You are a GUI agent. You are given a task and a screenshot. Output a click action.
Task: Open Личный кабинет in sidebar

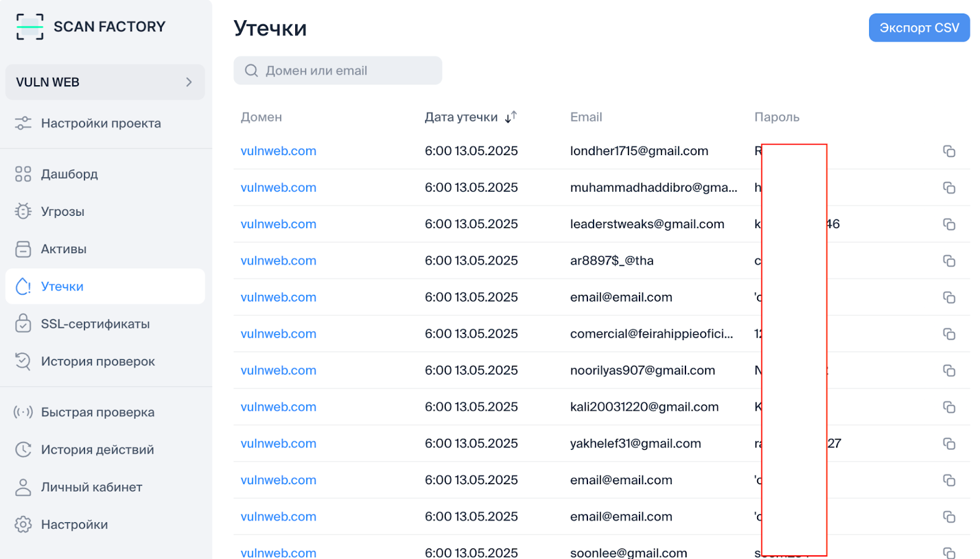click(91, 487)
